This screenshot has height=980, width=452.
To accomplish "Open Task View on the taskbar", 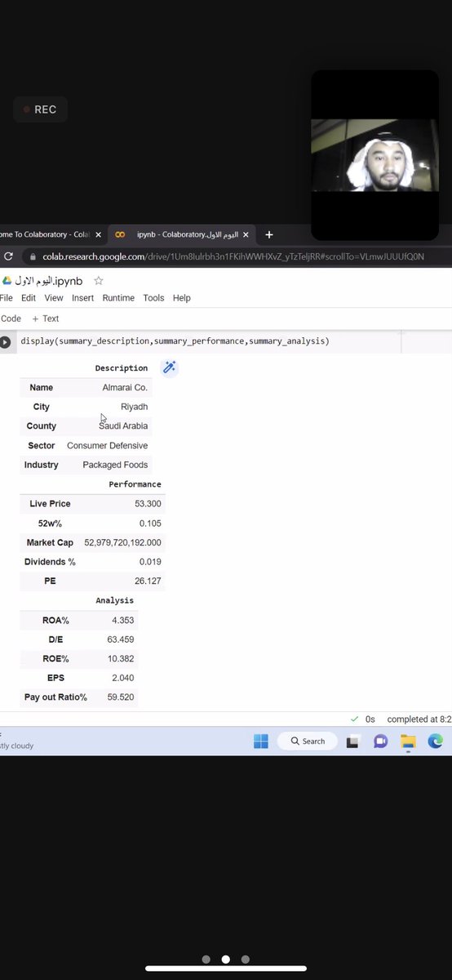I will (x=352, y=742).
